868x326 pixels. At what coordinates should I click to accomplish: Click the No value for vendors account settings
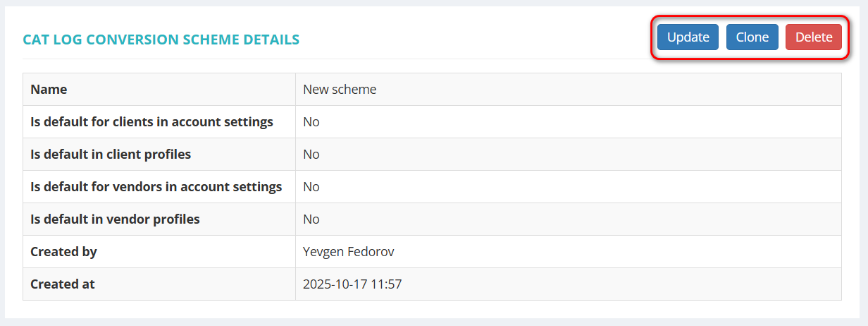coord(311,187)
